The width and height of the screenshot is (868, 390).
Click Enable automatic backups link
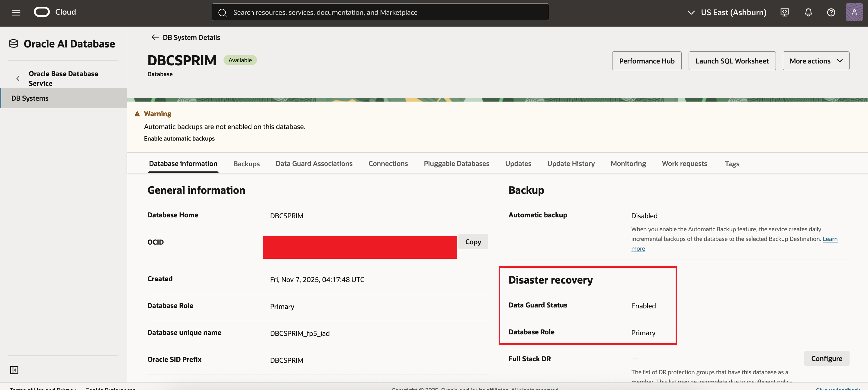[179, 139]
